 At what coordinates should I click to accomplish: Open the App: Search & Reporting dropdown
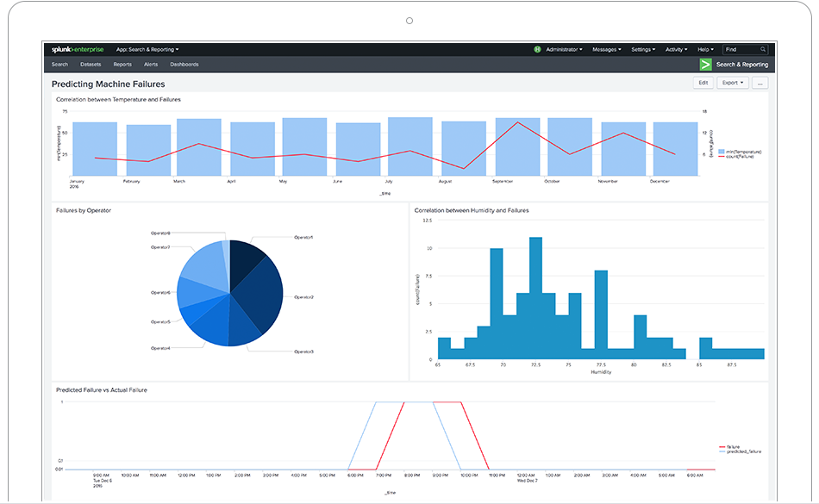click(x=147, y=50)
